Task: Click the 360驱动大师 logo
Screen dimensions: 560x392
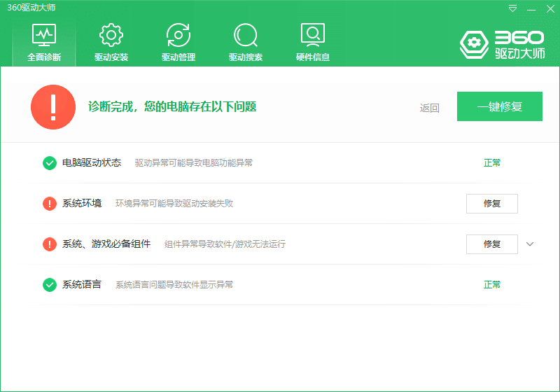Action: pyautogui.click(x=502, y=45)
